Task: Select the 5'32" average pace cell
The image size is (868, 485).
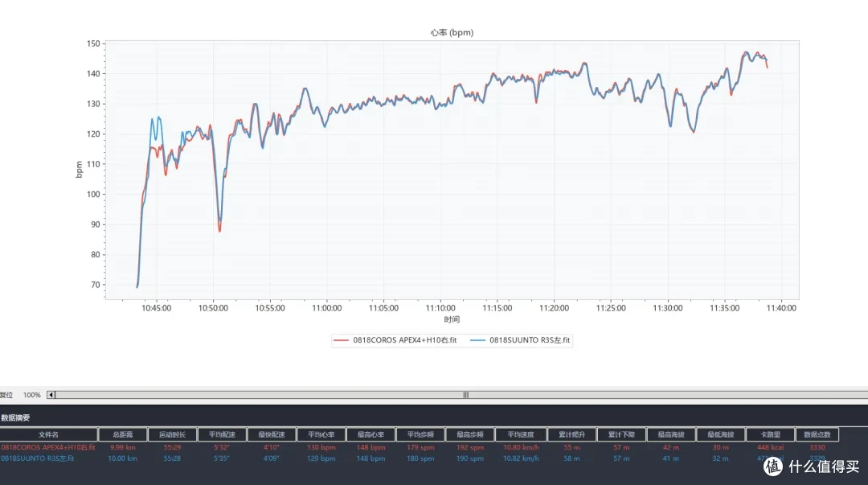Action: point(222,447)
